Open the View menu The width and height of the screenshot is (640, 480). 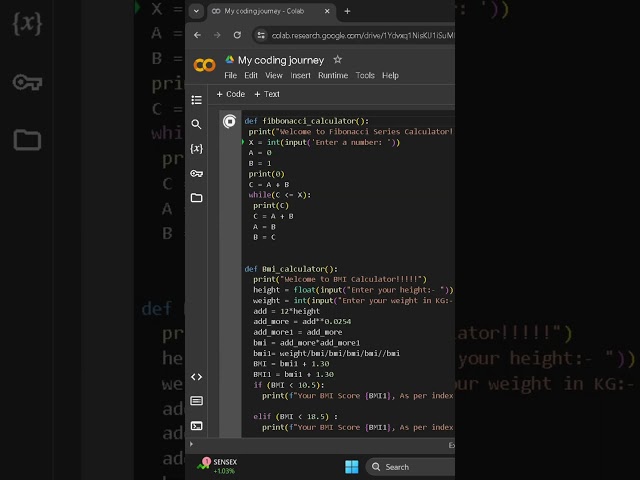pos(273,76)
